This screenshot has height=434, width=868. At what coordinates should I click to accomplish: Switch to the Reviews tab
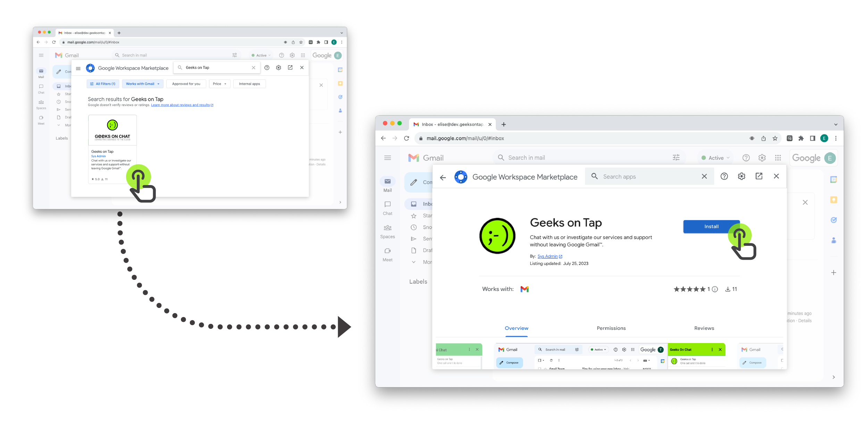pos(704,328)
